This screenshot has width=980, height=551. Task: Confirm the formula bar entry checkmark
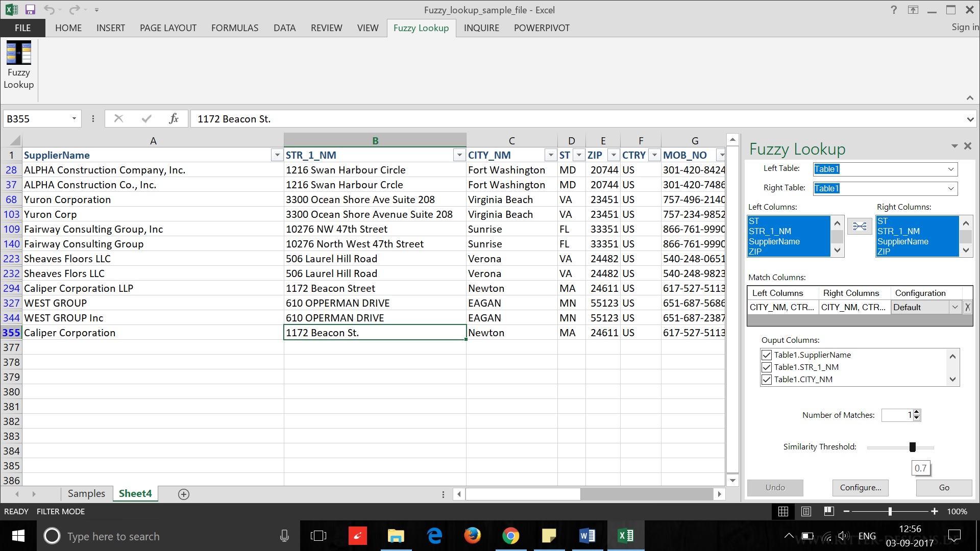[146, 118]
